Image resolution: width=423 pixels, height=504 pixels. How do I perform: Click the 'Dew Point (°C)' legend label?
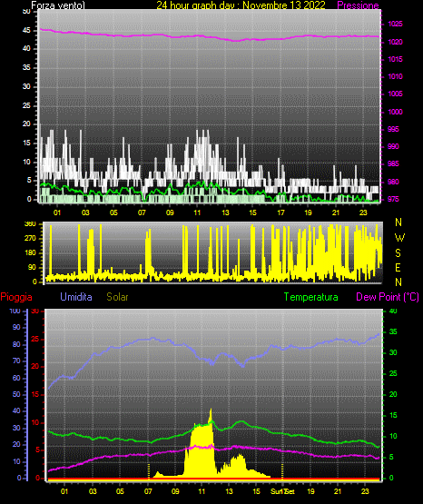point(388,297)
